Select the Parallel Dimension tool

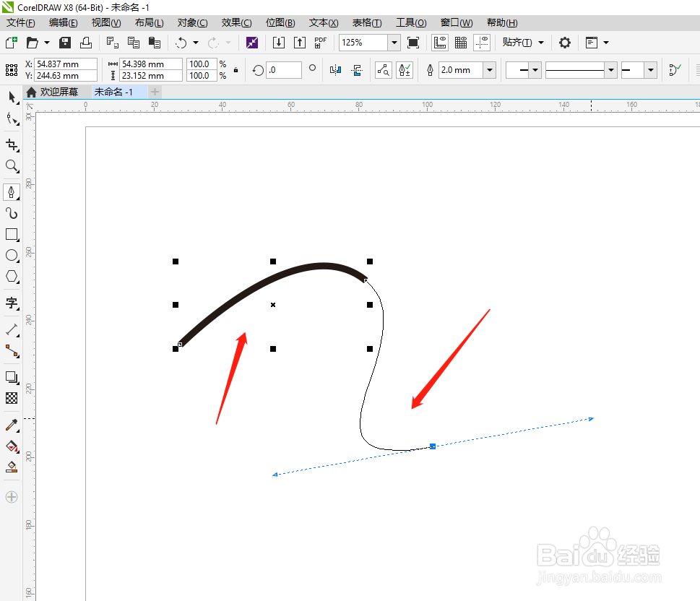click(x=12, y=330)
